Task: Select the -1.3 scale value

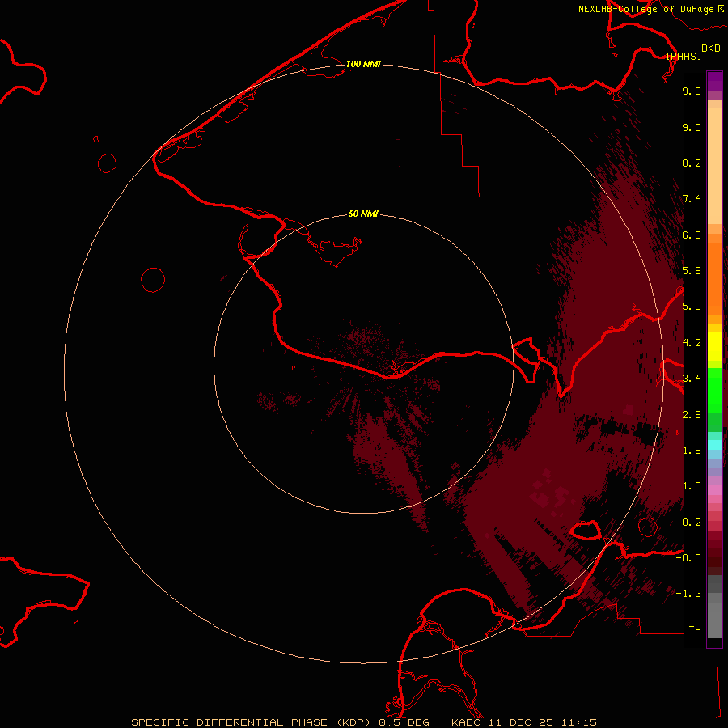Action: pyautogui.click(x=688, y=594)
